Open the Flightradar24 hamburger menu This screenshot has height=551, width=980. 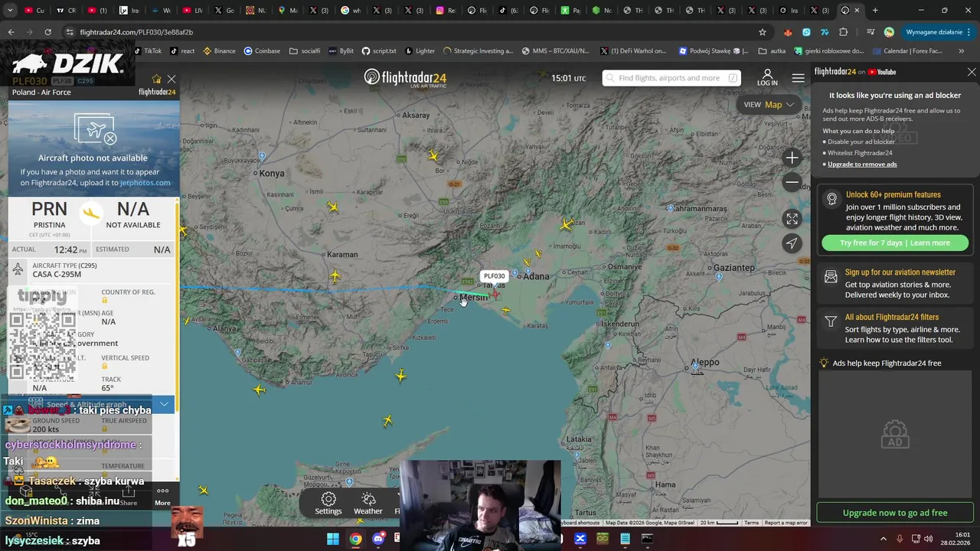(x=798, y=78)
